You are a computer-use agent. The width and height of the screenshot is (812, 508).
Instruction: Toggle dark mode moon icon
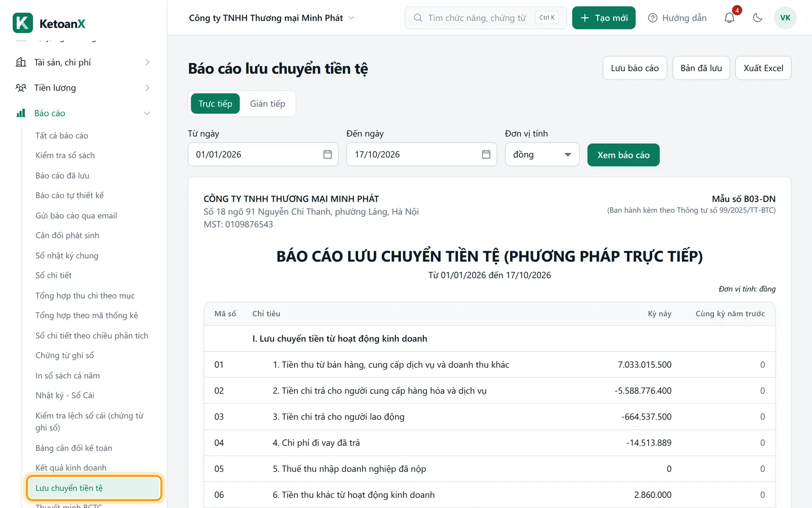point(758,18)
